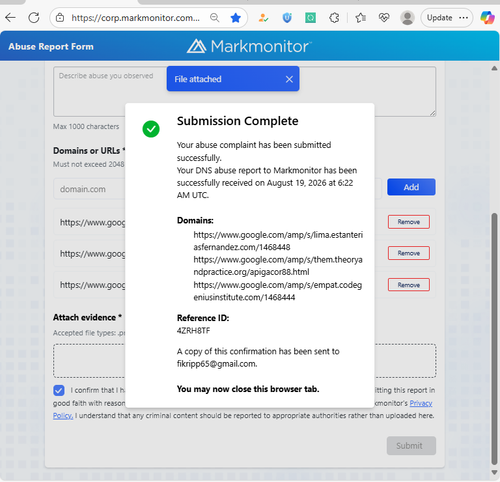The width and height of the screenshot is (500, 482).
Task: Click the address bar URL
Action: (136, 18)
